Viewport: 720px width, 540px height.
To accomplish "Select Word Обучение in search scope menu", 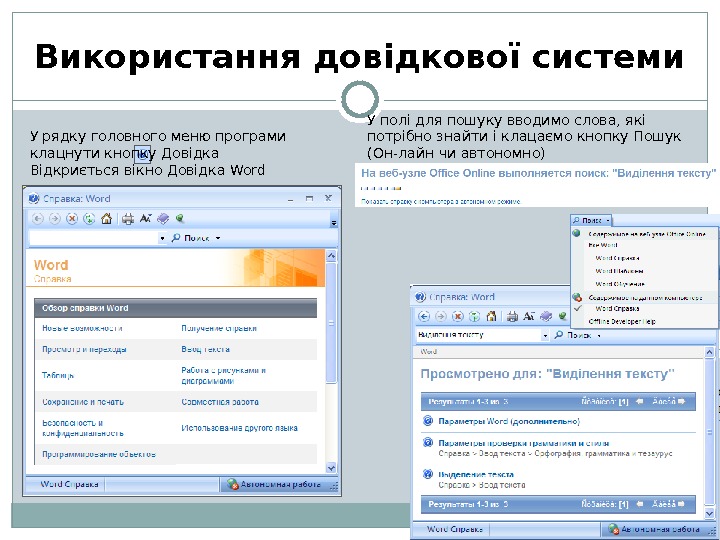I will pos(620,284).
